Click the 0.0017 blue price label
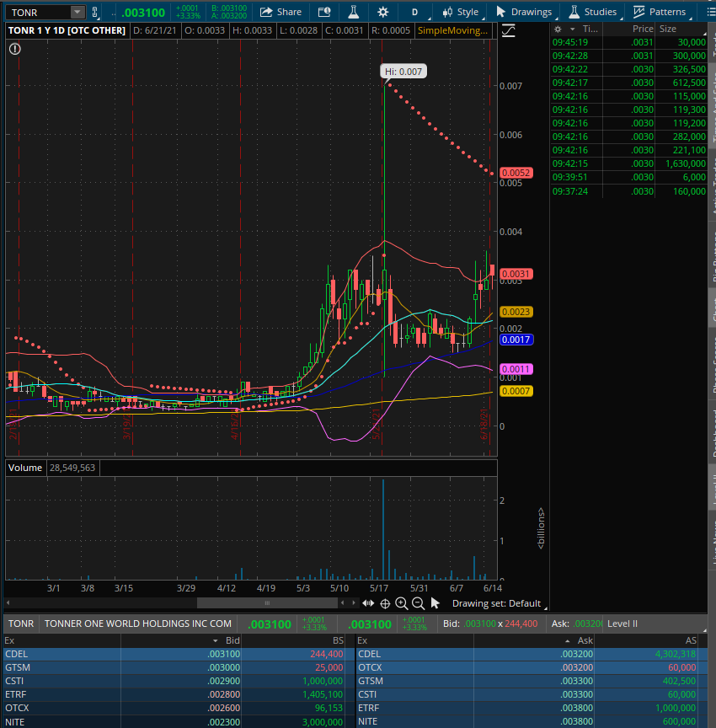This screenshot has width=716, height=728. (516, 340)
